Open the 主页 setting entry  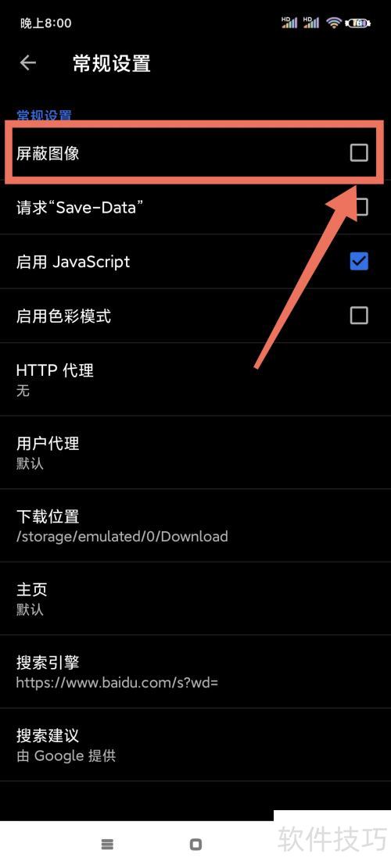click(195, 598)
